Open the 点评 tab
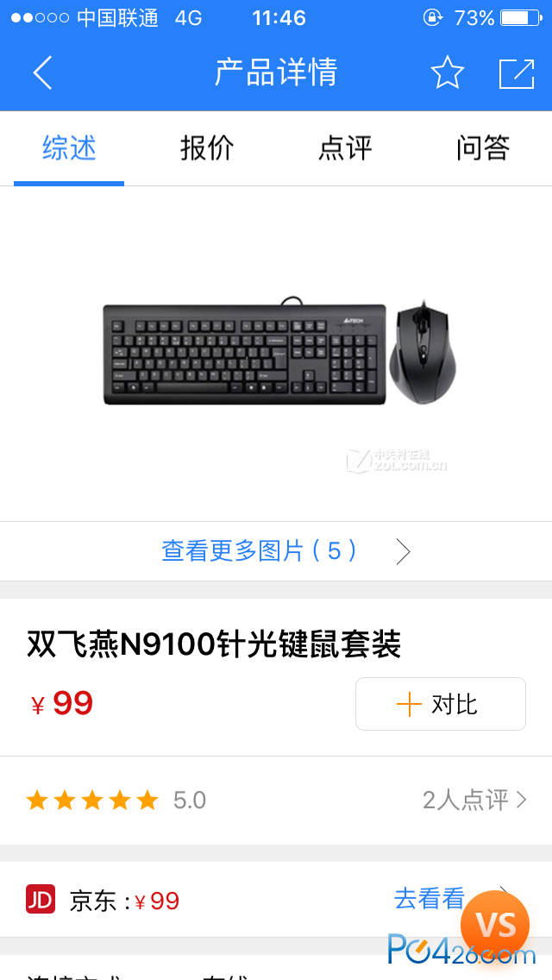 (345, 148)
